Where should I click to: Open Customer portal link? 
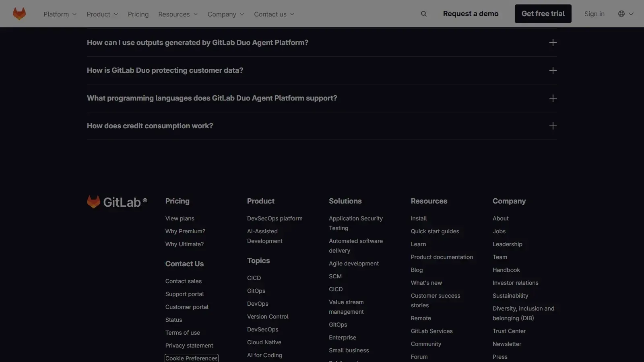point(187,307)
